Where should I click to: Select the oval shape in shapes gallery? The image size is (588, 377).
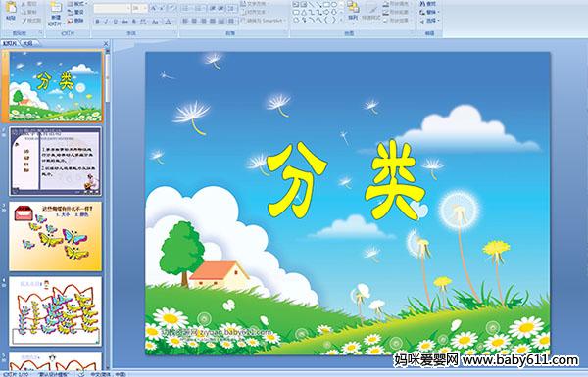(334, 5)
